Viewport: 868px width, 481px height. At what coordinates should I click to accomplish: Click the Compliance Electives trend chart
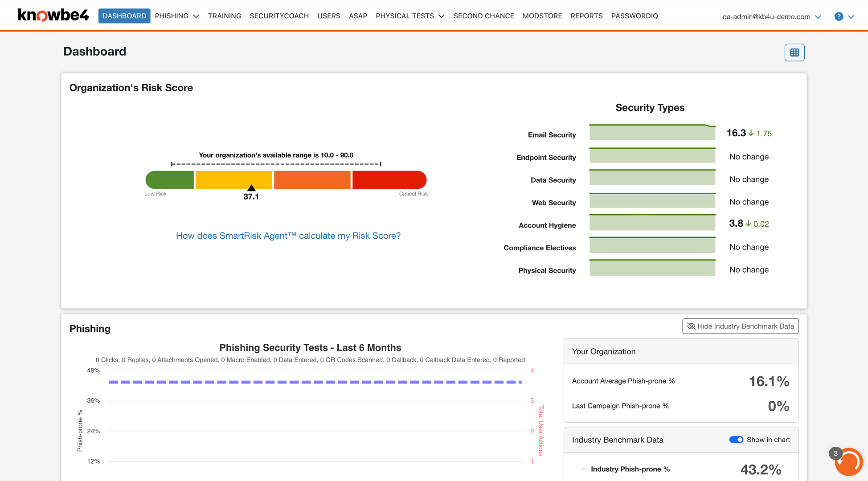click(652, 245)
